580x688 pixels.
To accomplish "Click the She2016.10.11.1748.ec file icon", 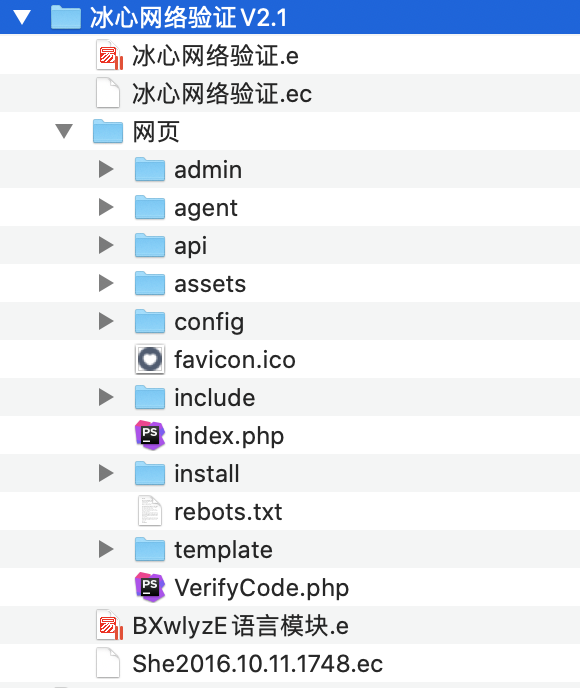I will (108, 663).
